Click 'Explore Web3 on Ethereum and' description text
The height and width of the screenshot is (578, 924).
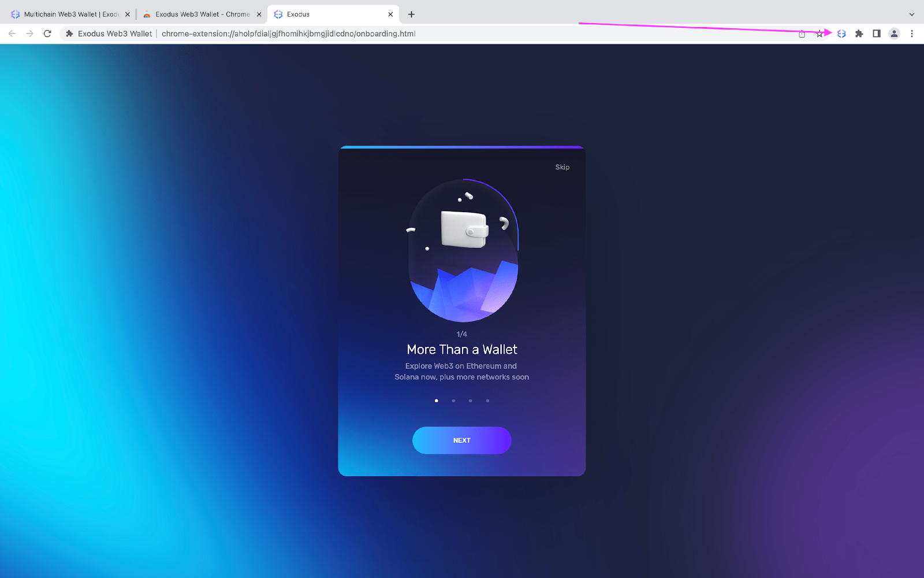[x=461, y=366]
